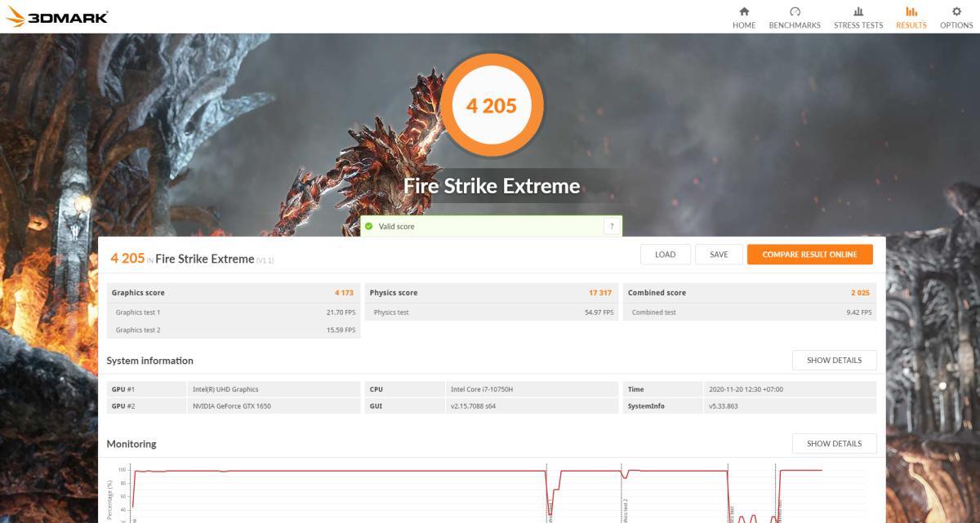The image size is (980, 523).
Task: Click the Graphics score value 4 173
Action: (x=344, y=293)
